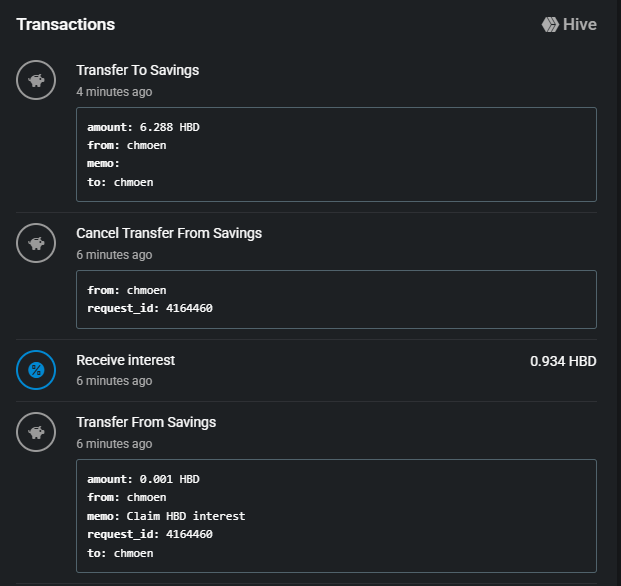Click timestamp under Receive interest
The height and width of the screenshot is (586, 621).
pos(114,381)
